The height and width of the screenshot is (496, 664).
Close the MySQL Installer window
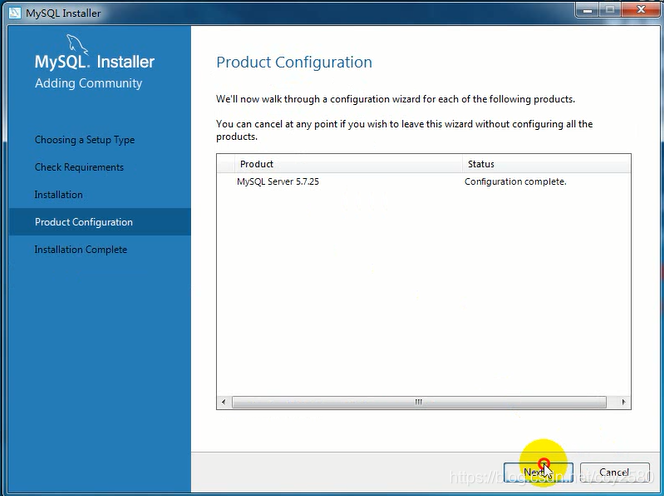coord(641,10)
